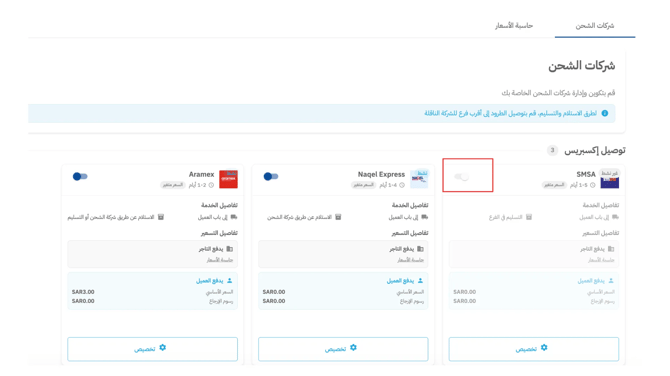Click the شركات الشحن page heading
Viewport: 670px width, 376px height.
pos(582,66)
